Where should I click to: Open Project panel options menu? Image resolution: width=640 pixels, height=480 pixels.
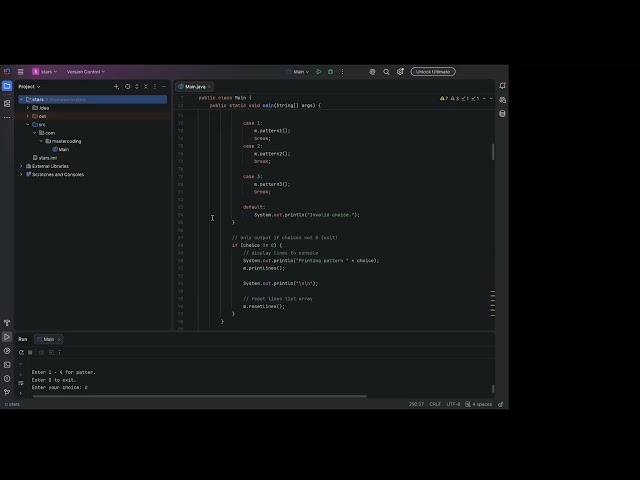pyautogui.click(x=155, y=87)
